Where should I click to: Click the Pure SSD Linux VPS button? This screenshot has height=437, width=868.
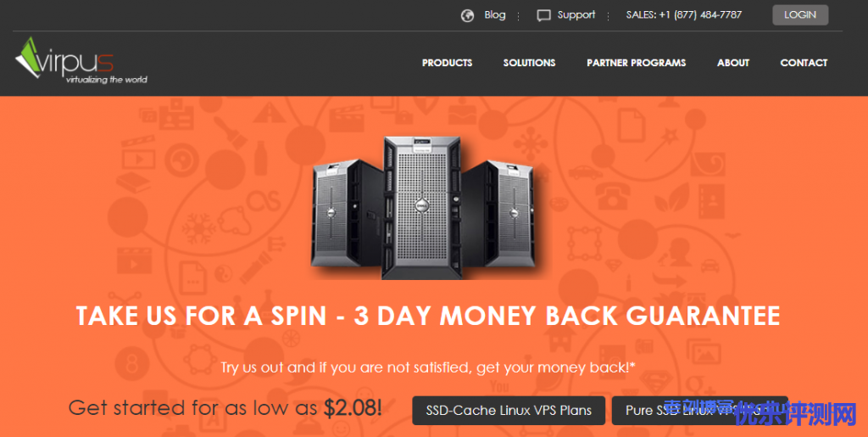[699, 411]
